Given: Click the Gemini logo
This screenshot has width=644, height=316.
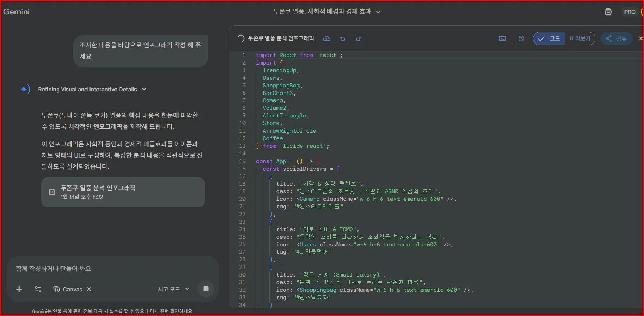Looking at the screenshot, I should point(16,12).
